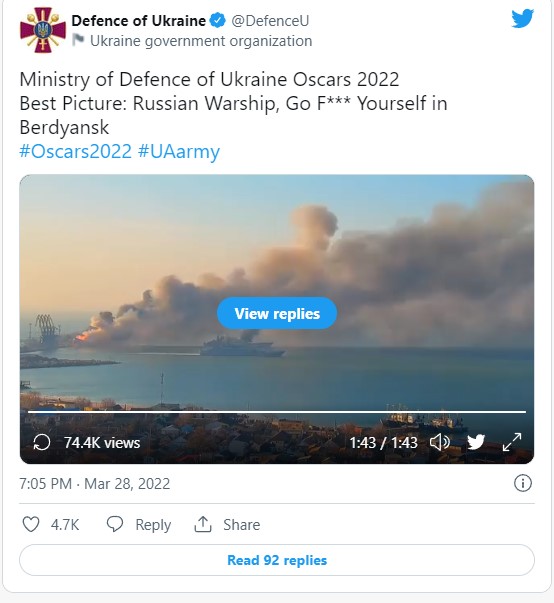Open the #Oscars2022 hashtag link
The height and width of the screenshot is (603, 554).
click(x=76, y=152)
